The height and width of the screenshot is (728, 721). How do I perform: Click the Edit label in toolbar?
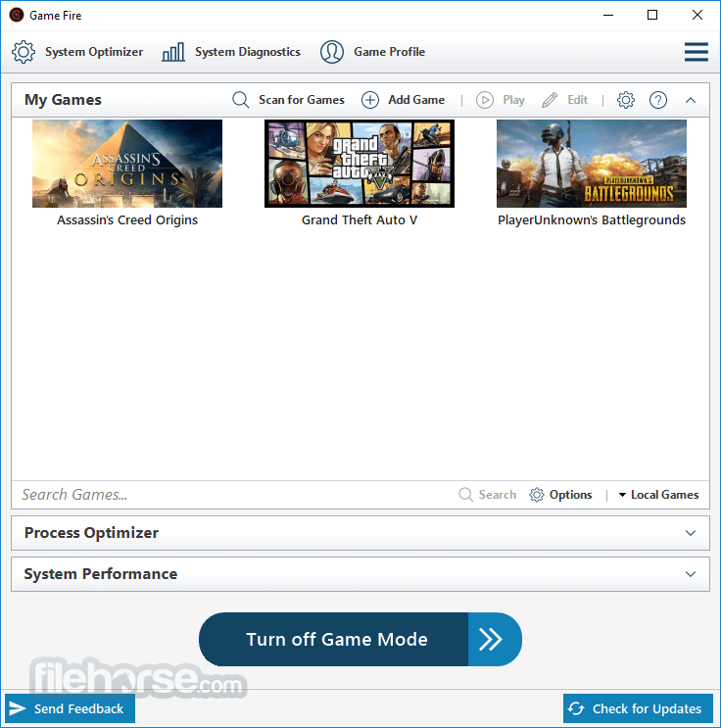pyautogui.click(x=578, y=100)
